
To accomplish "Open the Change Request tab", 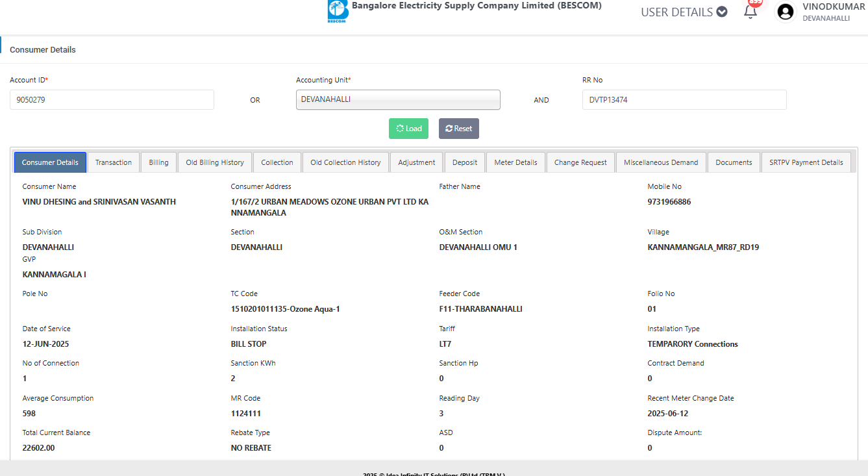I will 580,162.
